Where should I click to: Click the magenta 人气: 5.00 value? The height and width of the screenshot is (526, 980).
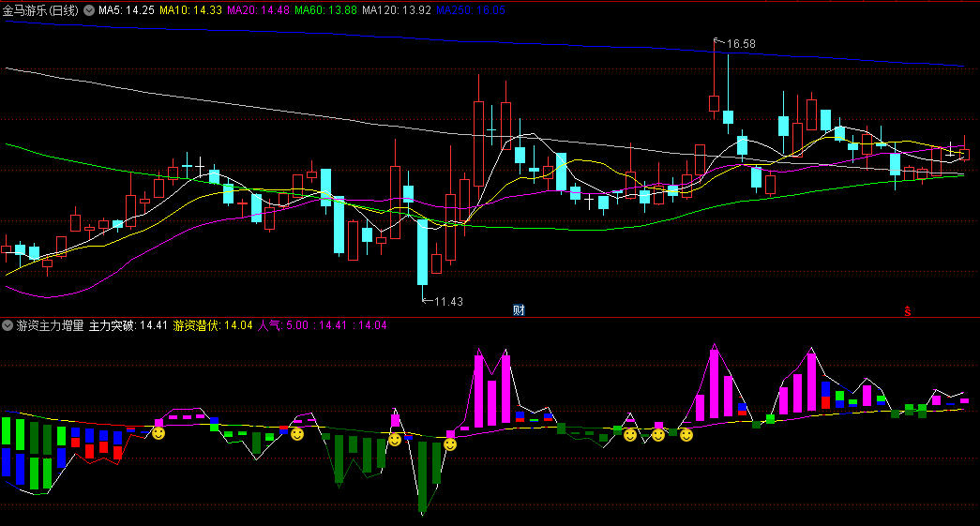(283, 324)
